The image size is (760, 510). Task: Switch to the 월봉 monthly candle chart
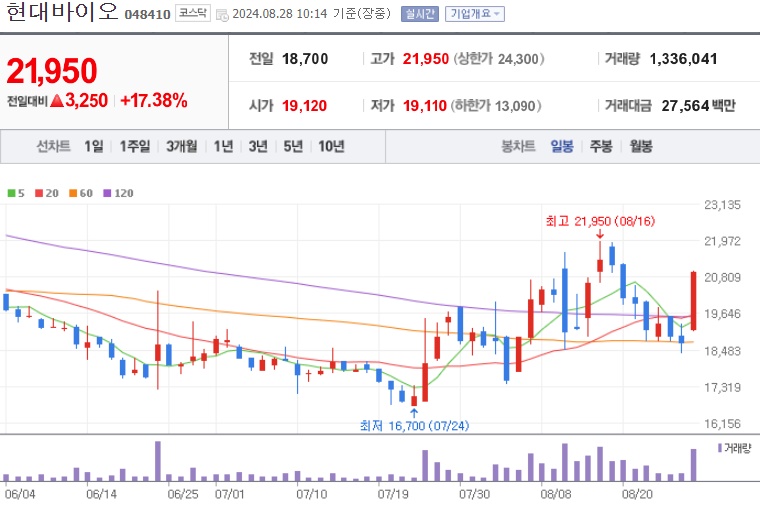(x=641, y=146)
